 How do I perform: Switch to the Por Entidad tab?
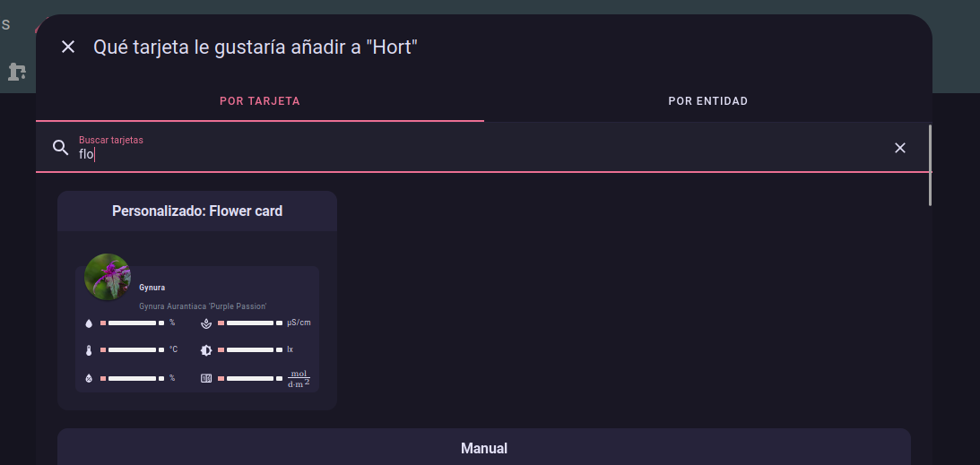tap(707, 101)
